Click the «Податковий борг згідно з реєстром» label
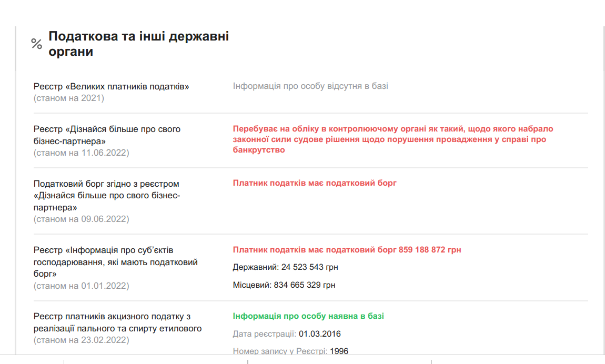 tap(106, 184)
